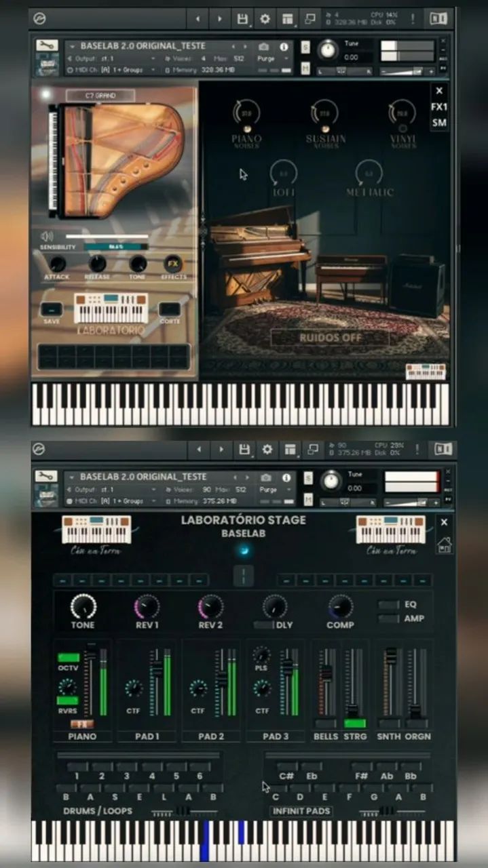Toggle Mute (M) on the upper instrument

(305, 68)
